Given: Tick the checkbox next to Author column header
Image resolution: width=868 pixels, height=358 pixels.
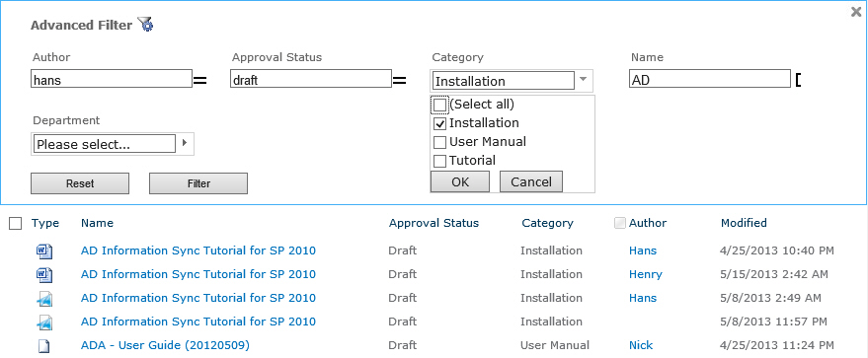Looking at the screenshot, I should (x=620, y=223).
